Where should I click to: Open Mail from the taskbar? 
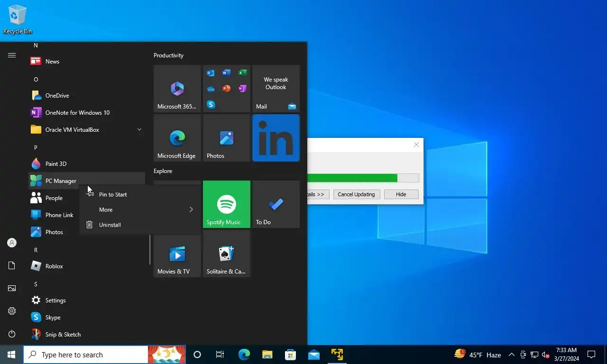tap(313, 355)
